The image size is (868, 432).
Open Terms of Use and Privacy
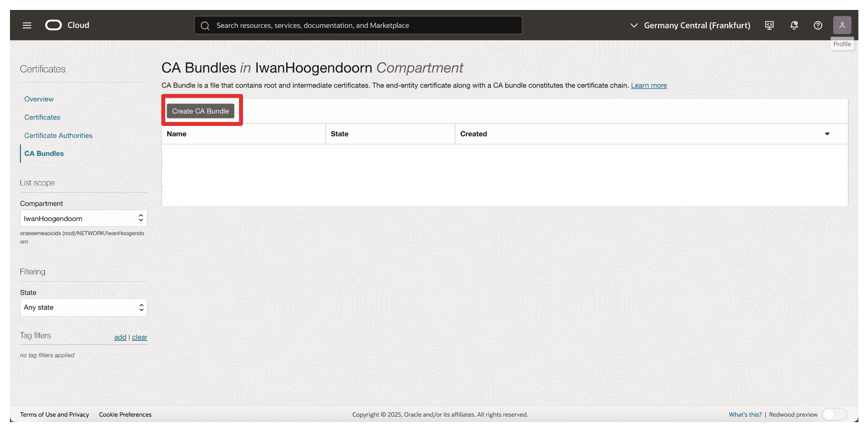click(55, 415)
